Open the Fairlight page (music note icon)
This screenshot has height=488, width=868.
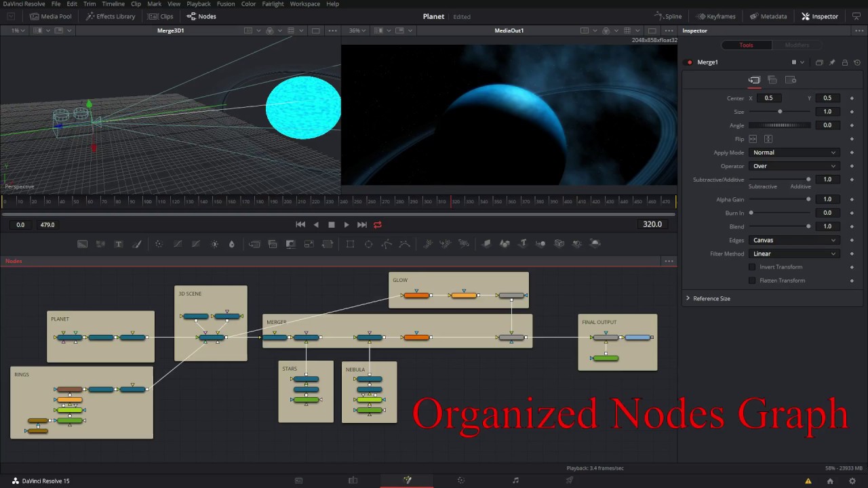pos(515,481)
